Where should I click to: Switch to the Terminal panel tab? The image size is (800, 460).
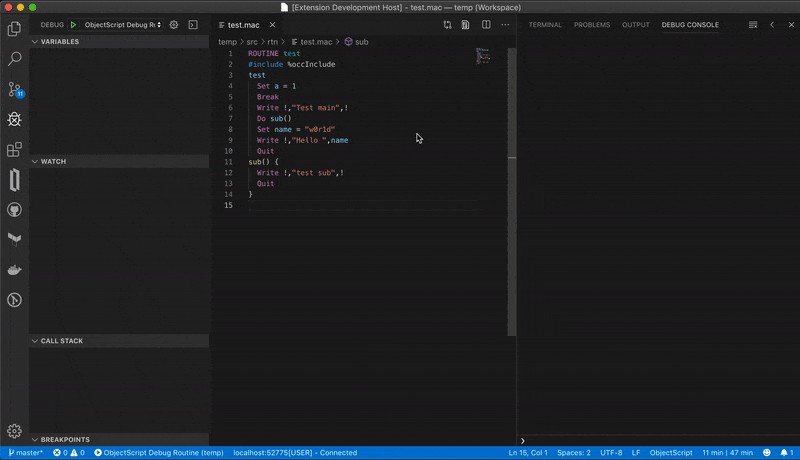[x=545, y=24]
